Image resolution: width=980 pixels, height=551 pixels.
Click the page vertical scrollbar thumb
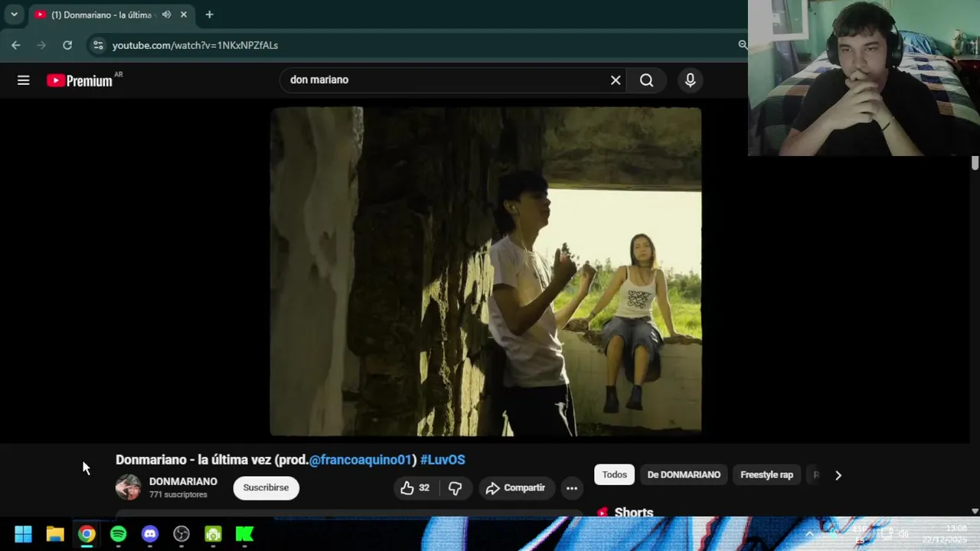pyautogui.click(x=975, y=163)
